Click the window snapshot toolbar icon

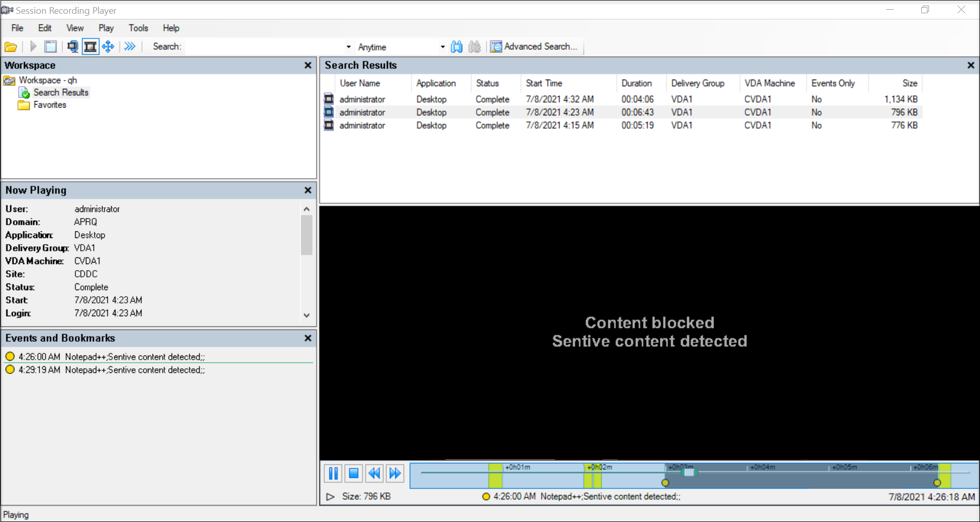coord(51,46)
